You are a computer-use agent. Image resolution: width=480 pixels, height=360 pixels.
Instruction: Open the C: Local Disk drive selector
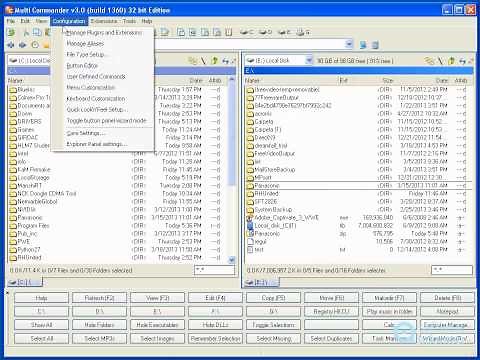pos(30,60)
